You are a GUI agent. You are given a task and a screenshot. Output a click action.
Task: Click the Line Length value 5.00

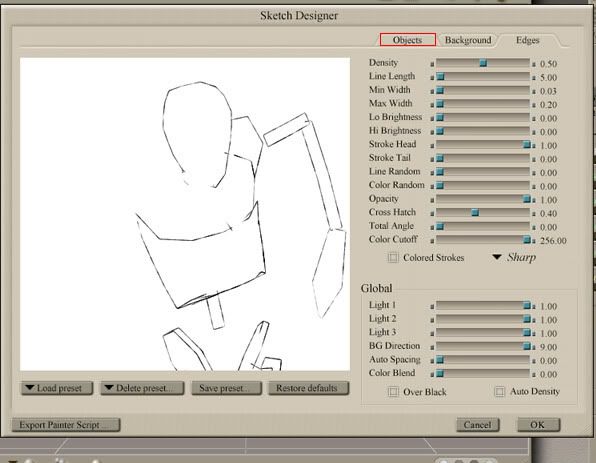tap(548, 78)
